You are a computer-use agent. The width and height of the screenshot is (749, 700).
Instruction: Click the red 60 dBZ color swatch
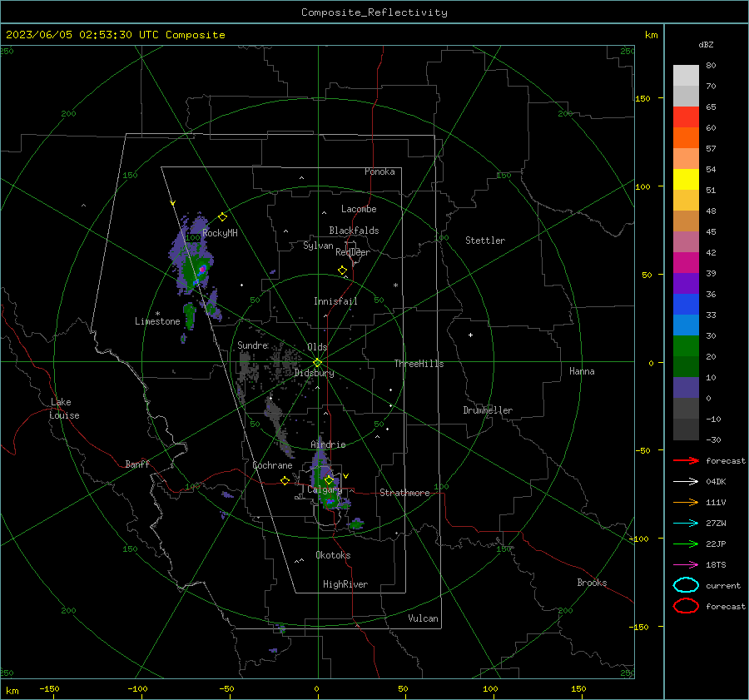click(686, 117)
